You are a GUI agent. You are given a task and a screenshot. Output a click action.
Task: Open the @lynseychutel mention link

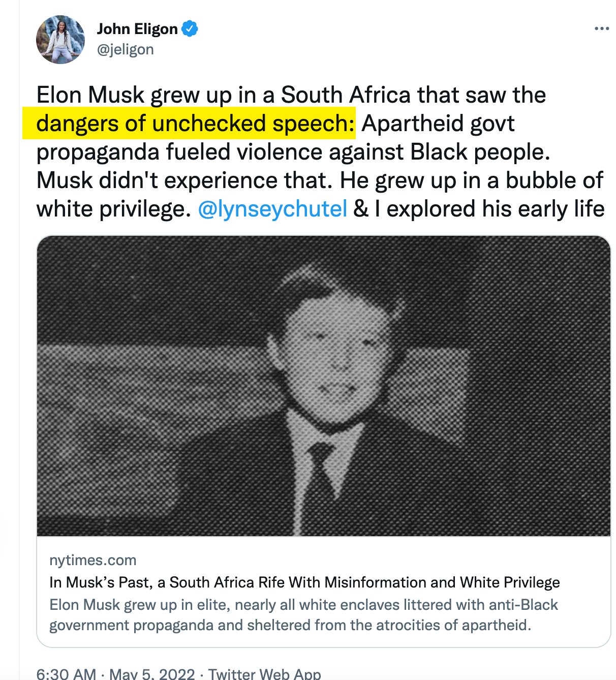[x=272, y=209]
